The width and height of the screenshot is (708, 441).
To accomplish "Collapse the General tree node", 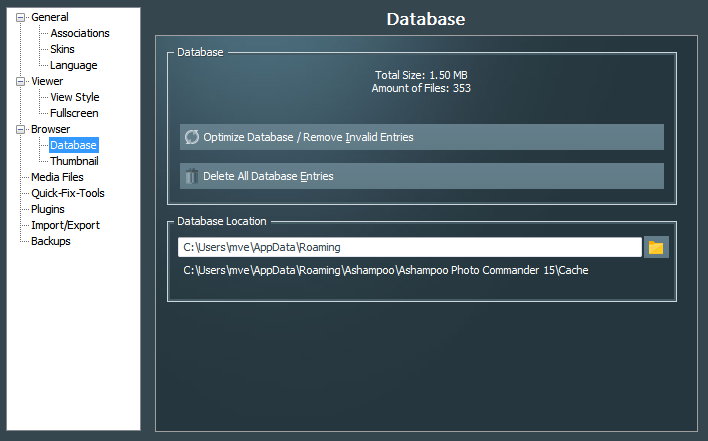I will 21,17.
